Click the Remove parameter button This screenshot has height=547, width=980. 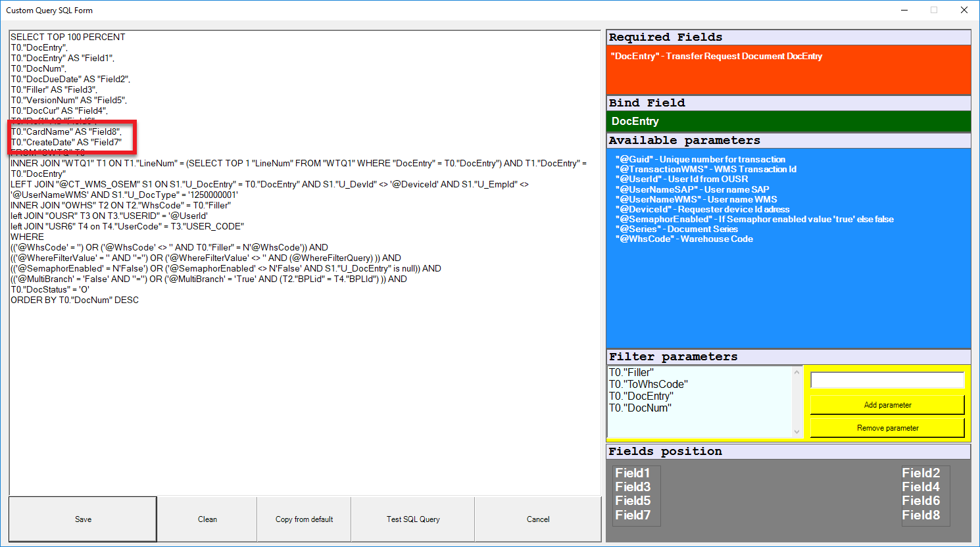coord(887,428)
